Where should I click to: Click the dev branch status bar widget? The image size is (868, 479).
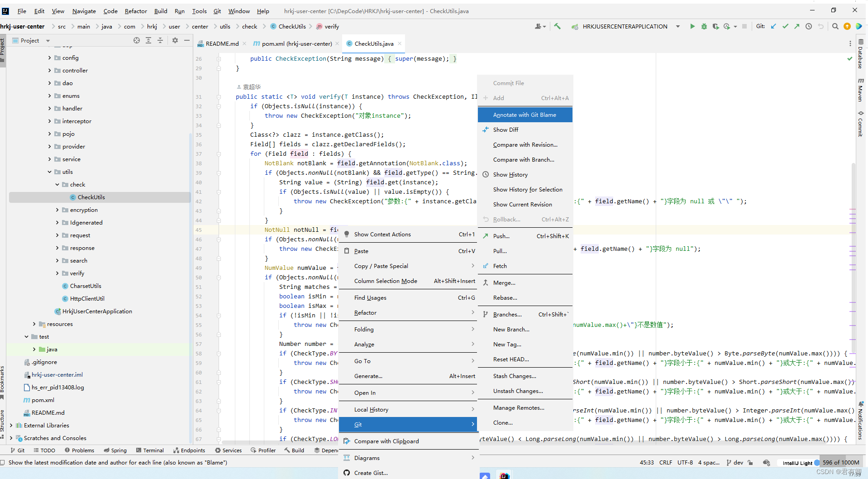[735, 463]
